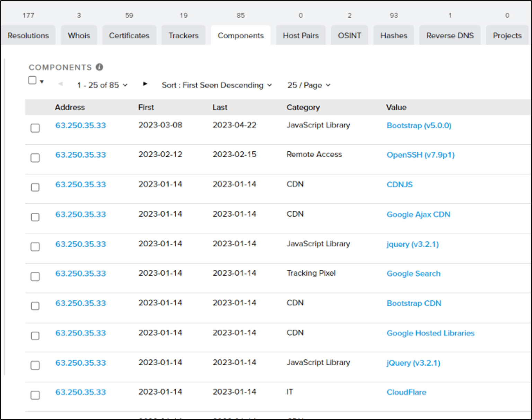Switch to the Hashes tab
Screen dimensions: 532x420
coord(394,35)
